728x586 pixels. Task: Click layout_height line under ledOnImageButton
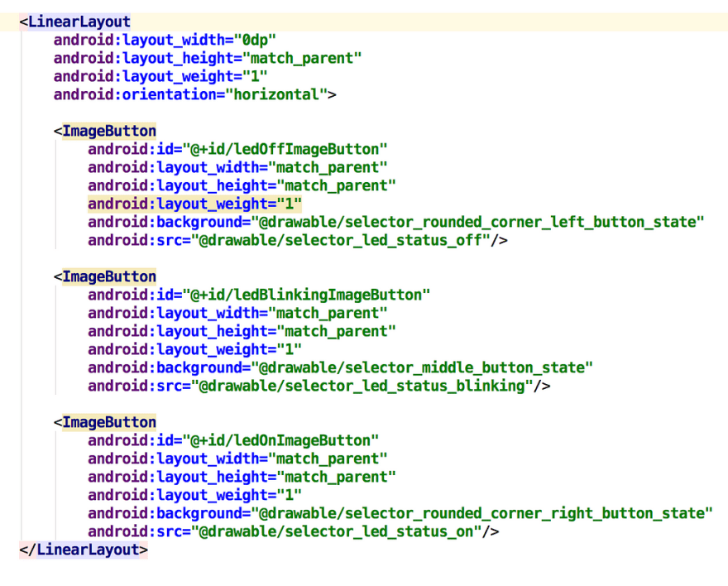pyautogui.click(x=242, y=477)
